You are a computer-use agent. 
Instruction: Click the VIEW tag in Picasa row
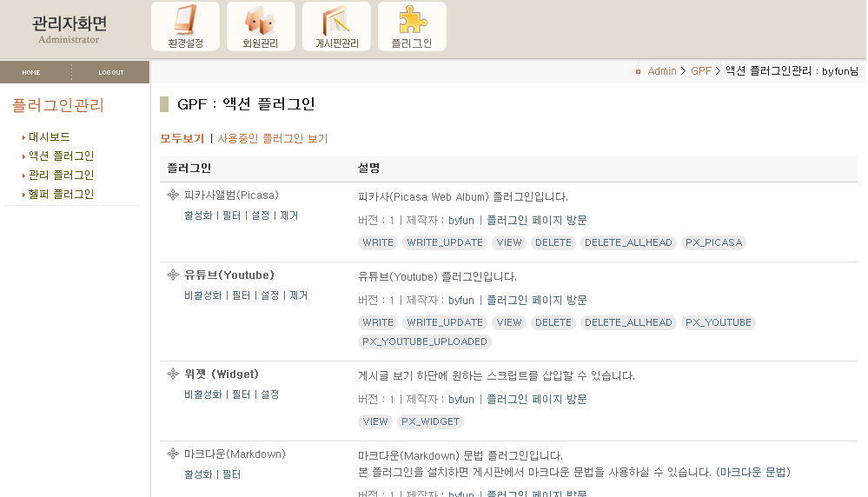(509, 242)
